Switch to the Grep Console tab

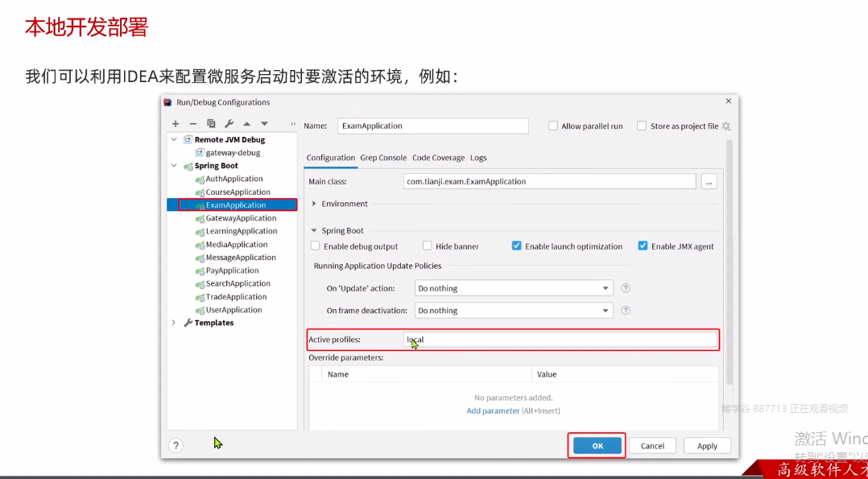383,158
